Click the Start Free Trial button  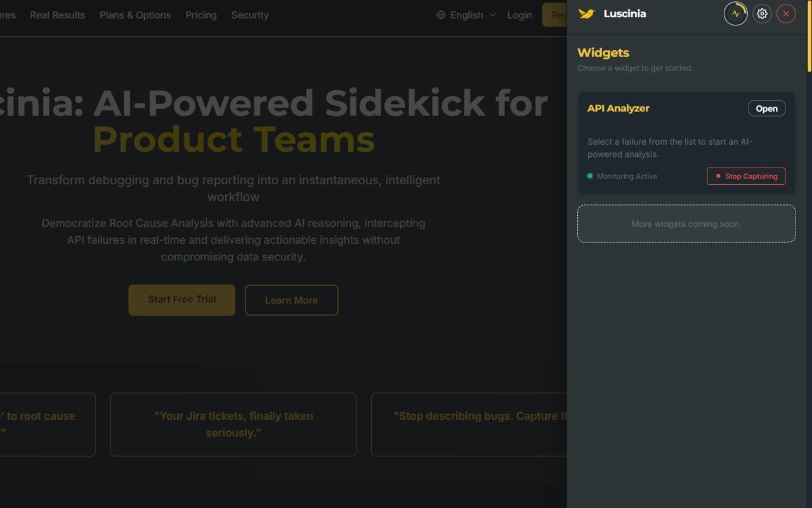tap(182, 300)
